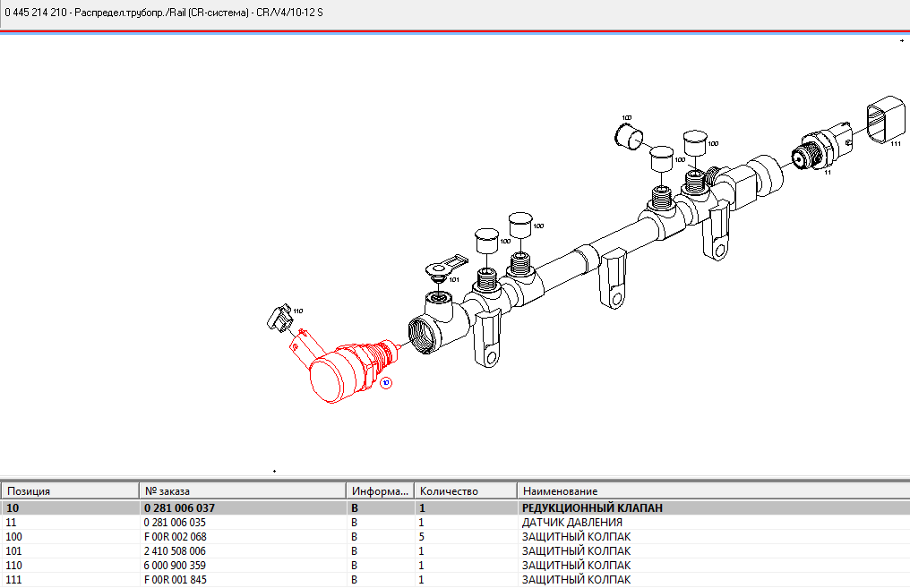Select order number F 00R 002 068

[x=175, y=537]
